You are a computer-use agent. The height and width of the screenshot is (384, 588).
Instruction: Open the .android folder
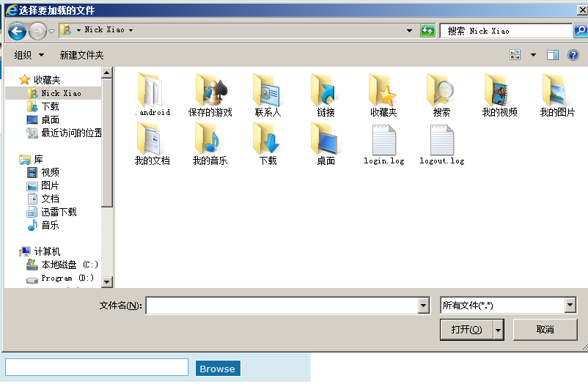(x=152, y=92)
